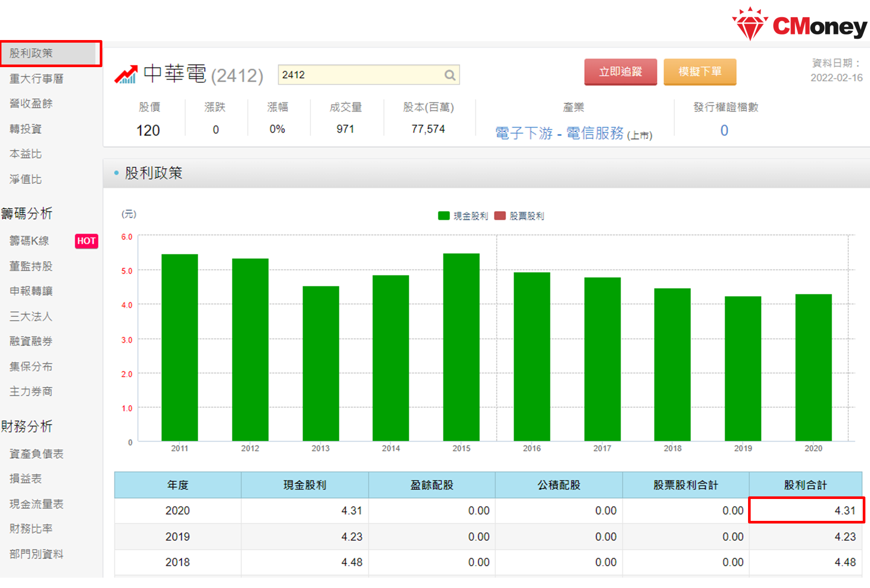Click the stock price value 120
This screenshot has width=870, height=588.
(148, 131)
